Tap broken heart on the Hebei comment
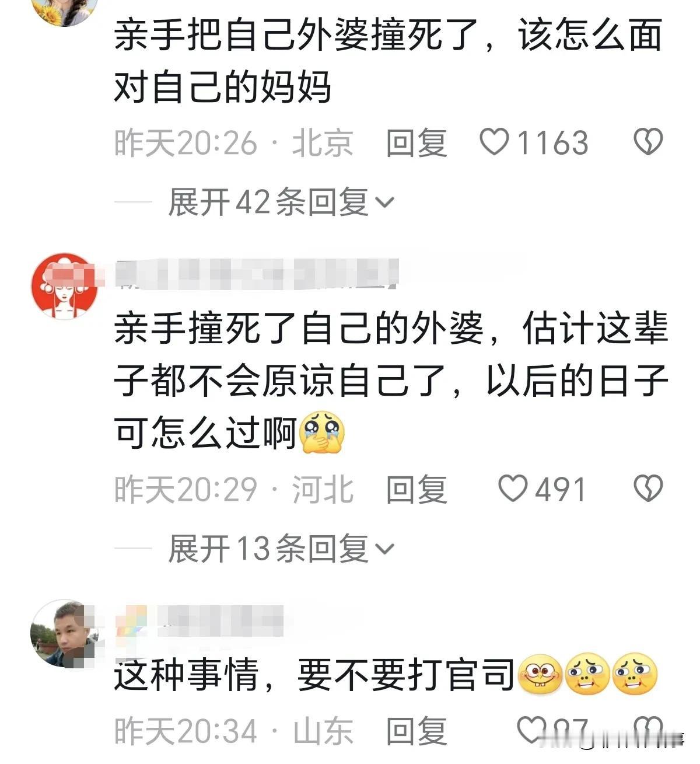The height and width of the screenshot is (764, 700). (x=648, y=489)
